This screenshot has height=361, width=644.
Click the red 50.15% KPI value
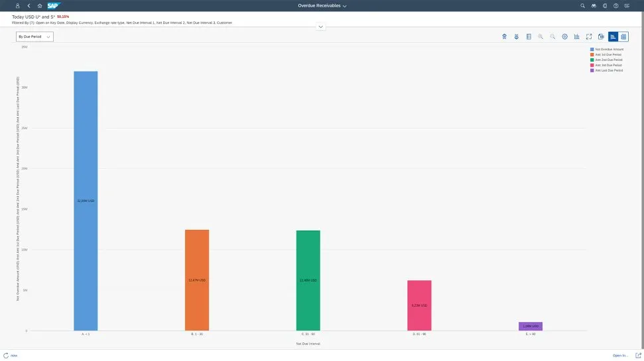63,17
